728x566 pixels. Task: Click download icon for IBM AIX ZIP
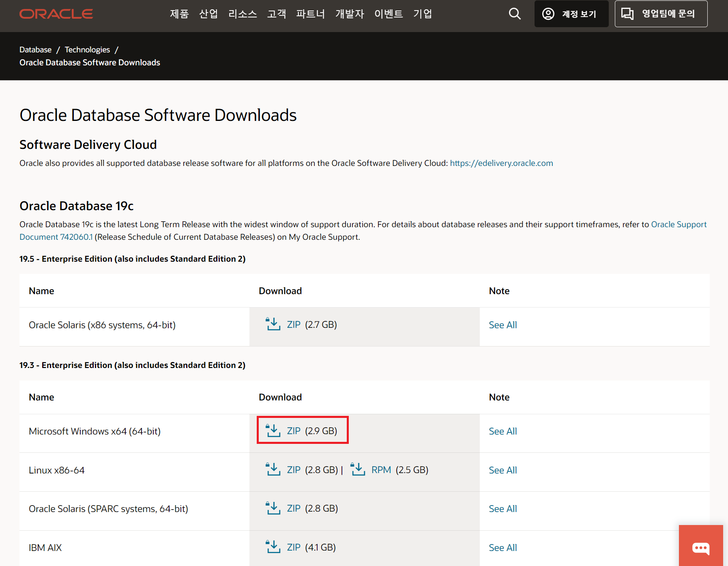click(x=273, y=547)
